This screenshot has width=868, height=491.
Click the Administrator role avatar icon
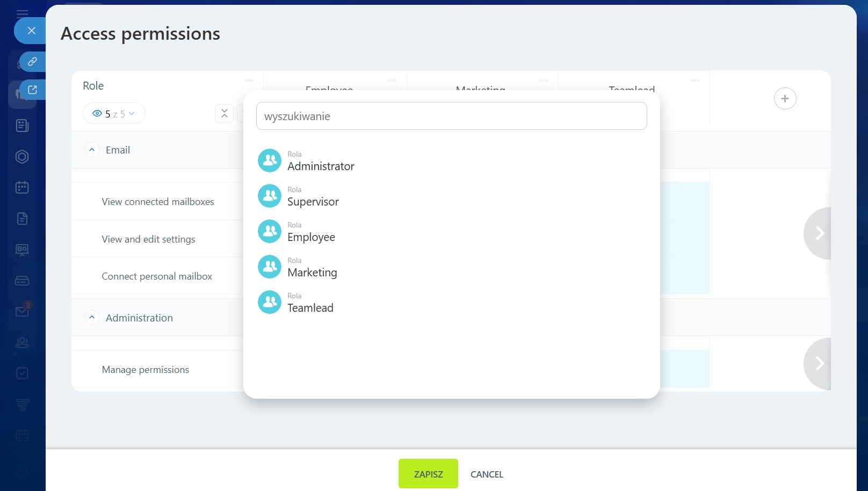click(270, 160)
